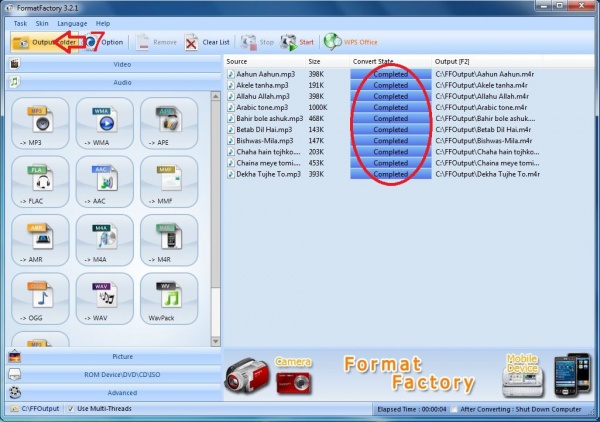Screen dimensions: 600x422
Task: Sort by Source column header
Action: [x=264, y=61]
